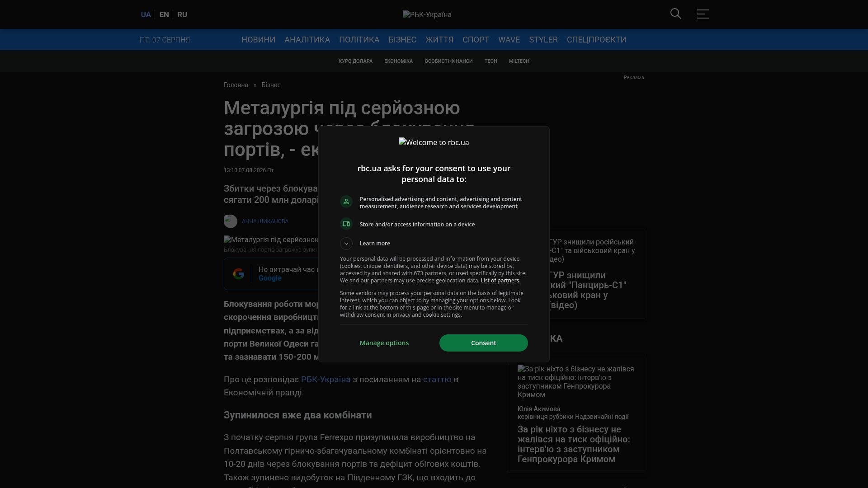Click the Бізнес breadcrumb link
Viewport: 868px width, 488px height.
click(x=271, y=85)
